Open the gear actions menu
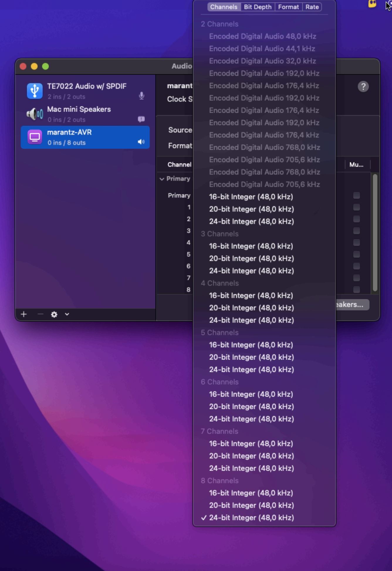This screenshot has height=571, width=392. click(x=54, y=314)
